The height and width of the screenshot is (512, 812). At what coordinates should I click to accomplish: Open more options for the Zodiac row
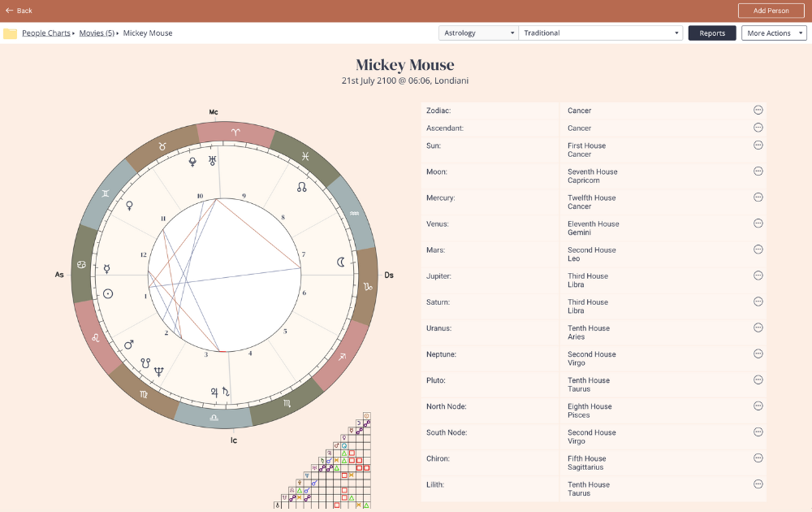[x=758, y=110]
